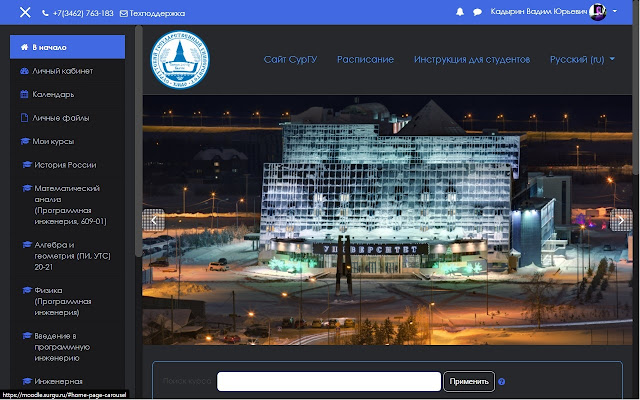
Task: Open Физика (Программная инженерия) course
Action: pyautogui.click(x=67, y=302)
